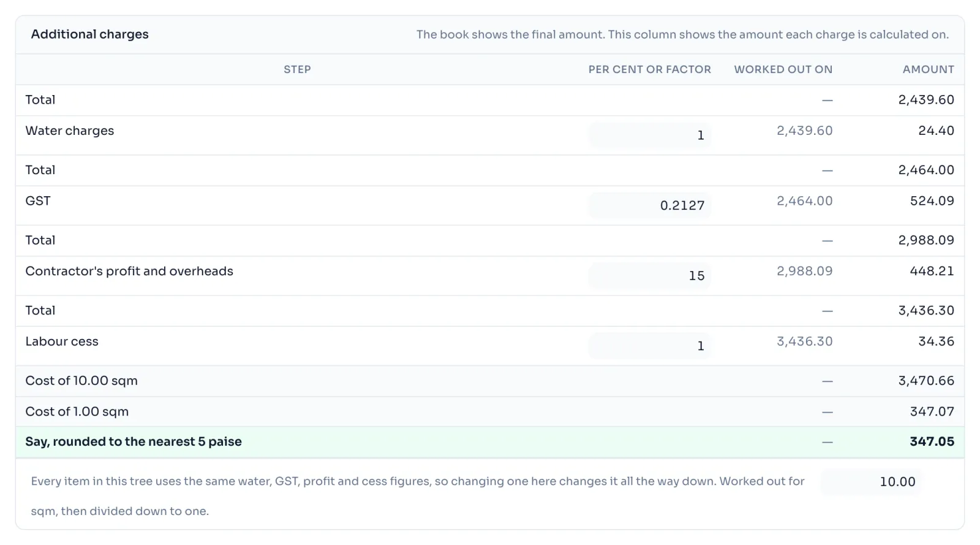Select 'Say, rounded to the nearest 5 paise'
The width and height of the screenshot is (980, 545).
click(134, 442)
